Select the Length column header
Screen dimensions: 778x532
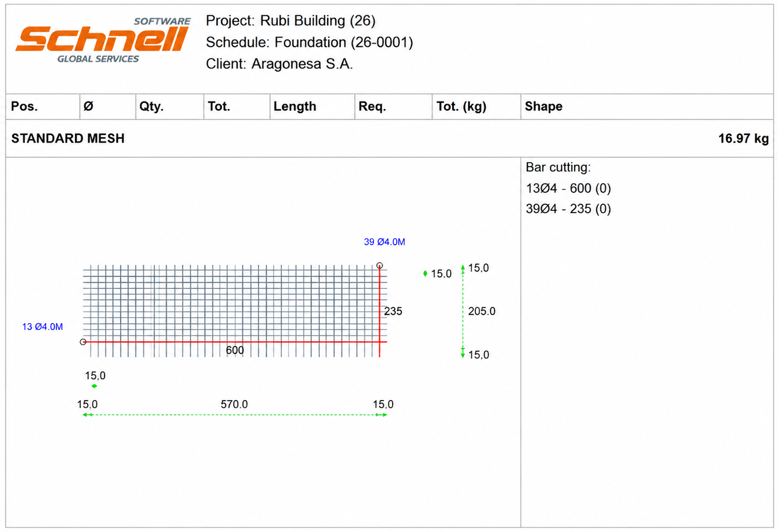[x=313, y=106]
